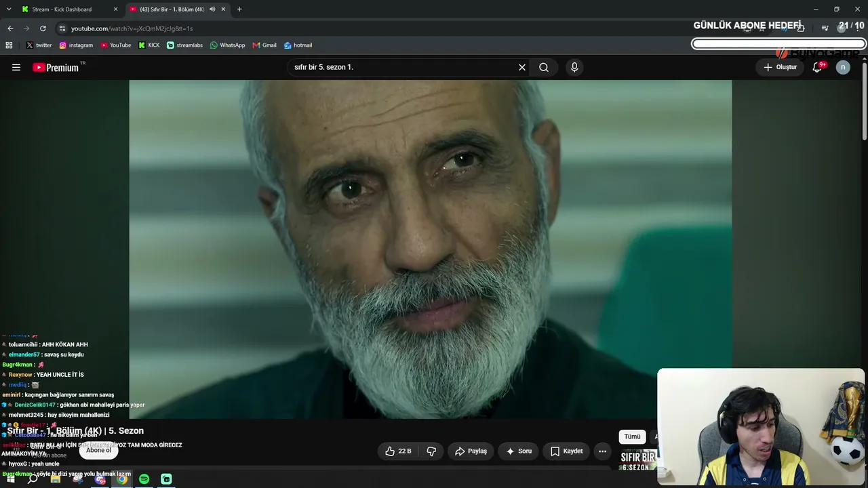The width and height of the screenshot is (868, 488).
Task: Select the Tümü filter chip
Action: pyautogui.click(x=632, y=436)
